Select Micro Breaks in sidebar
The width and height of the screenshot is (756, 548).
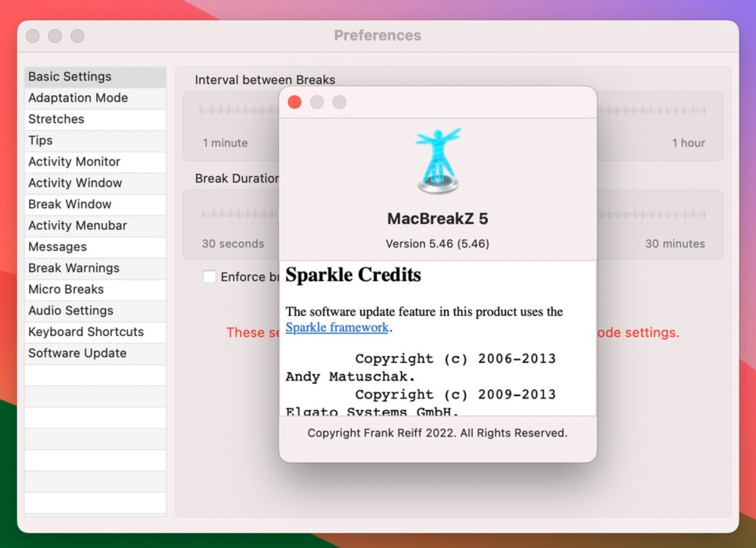95,289
